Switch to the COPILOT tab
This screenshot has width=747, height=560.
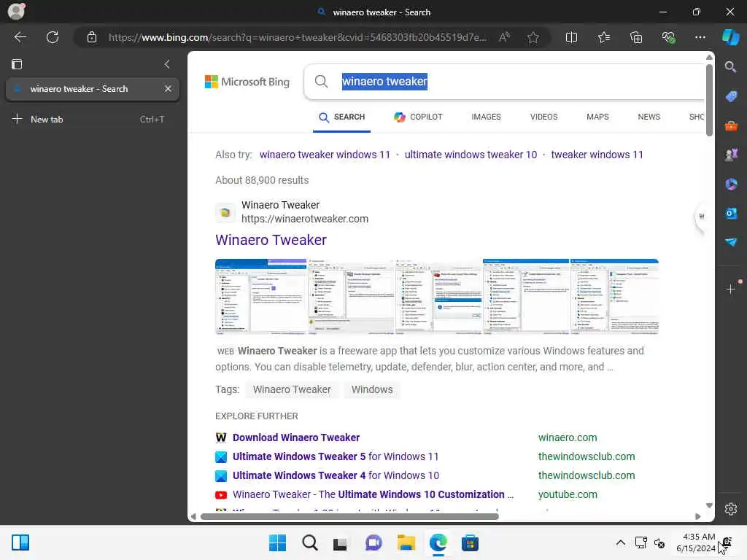[418, 117]
